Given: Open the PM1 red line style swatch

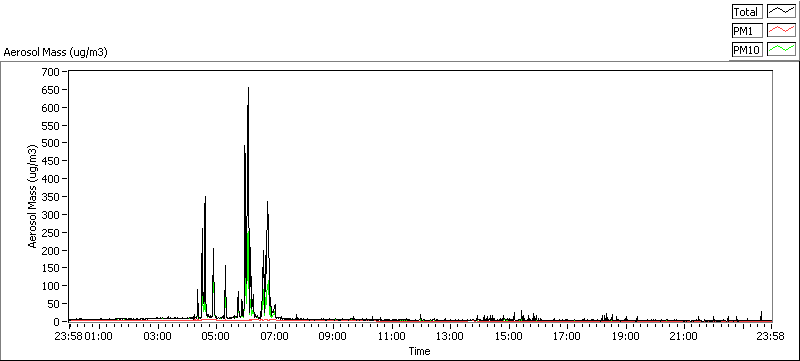Looking at the screenshot, I should click(x=782, y=31).
